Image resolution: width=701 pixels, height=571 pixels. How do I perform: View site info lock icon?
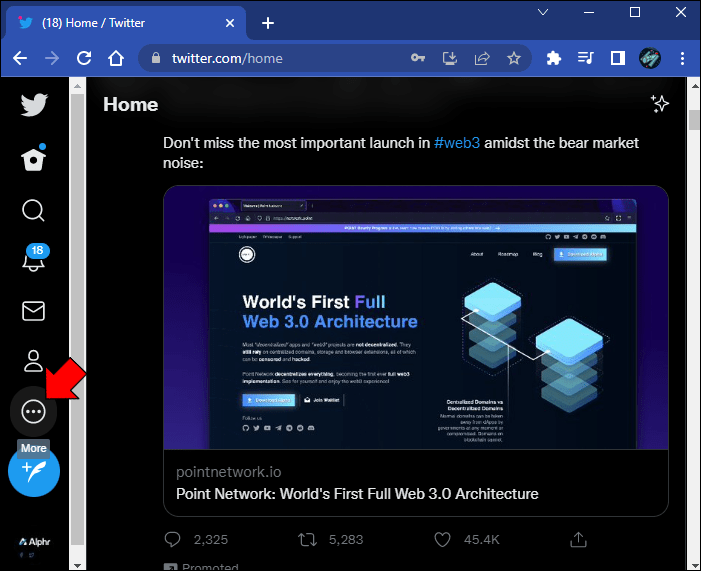pos(156,58)
